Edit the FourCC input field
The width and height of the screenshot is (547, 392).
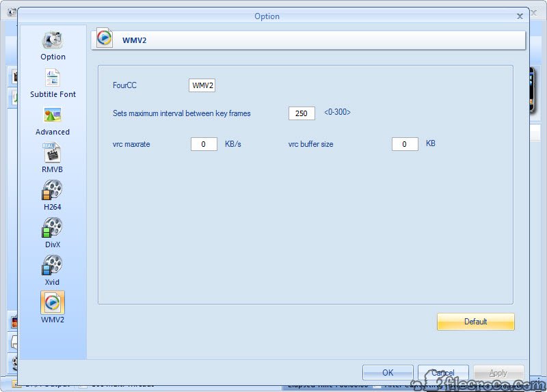tap(202, 85)
